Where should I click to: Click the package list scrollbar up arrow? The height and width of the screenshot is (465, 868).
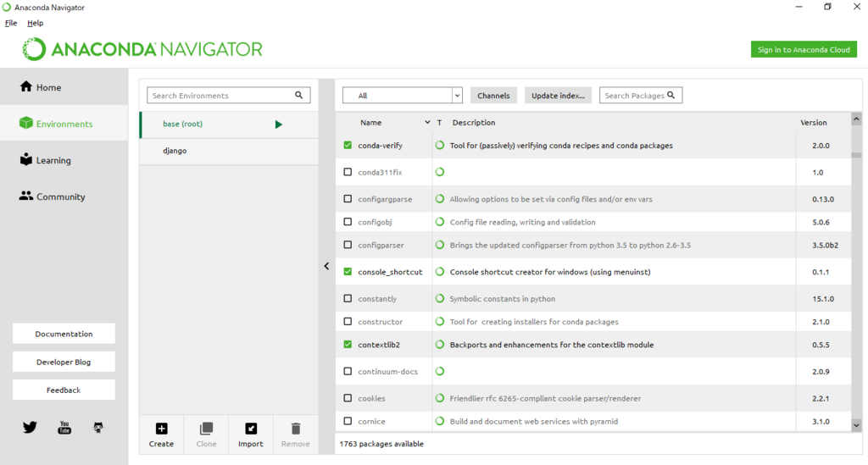(856, 119)
